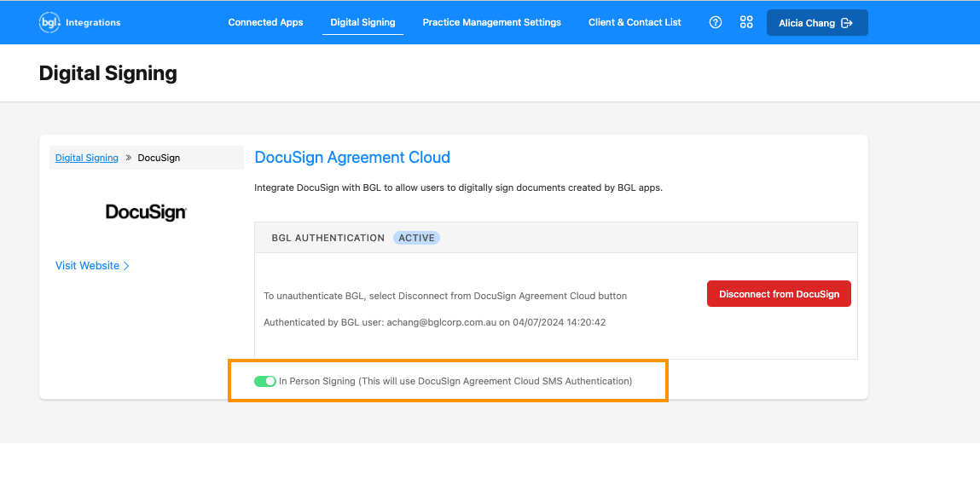This screenshot has height=479, width=980.
Task: Toggle the In Person Signing switch
Action: (x=265, y=381)
